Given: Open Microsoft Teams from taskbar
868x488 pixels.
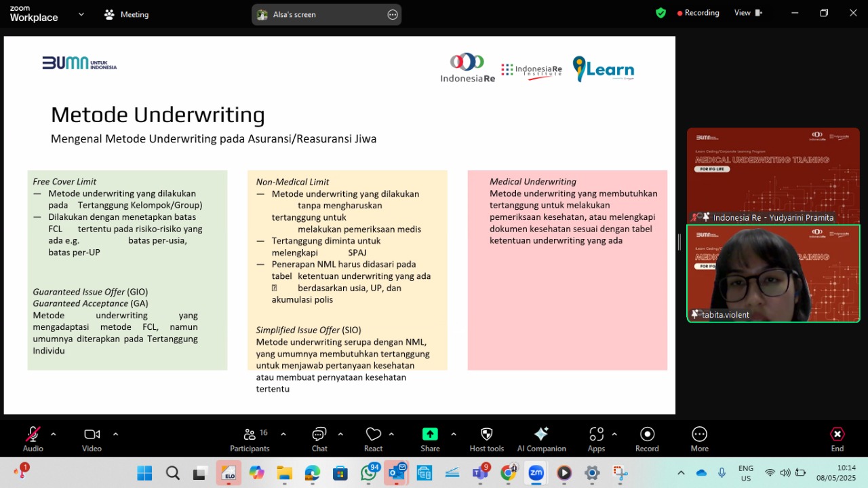Looking at the screenshot, I should (480, 472).
